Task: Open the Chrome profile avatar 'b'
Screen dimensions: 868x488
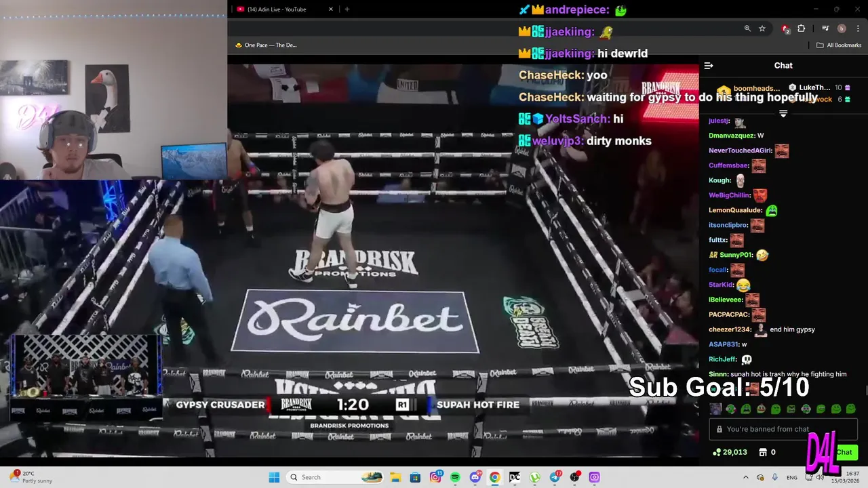Action: (x=842, y=28)
